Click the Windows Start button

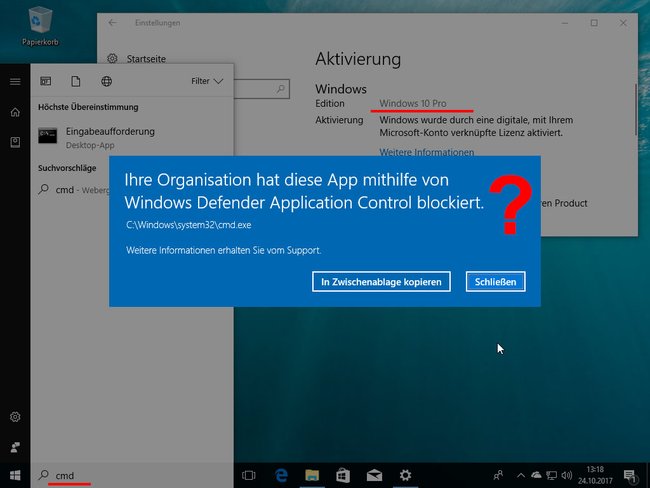tap(15, 475)
